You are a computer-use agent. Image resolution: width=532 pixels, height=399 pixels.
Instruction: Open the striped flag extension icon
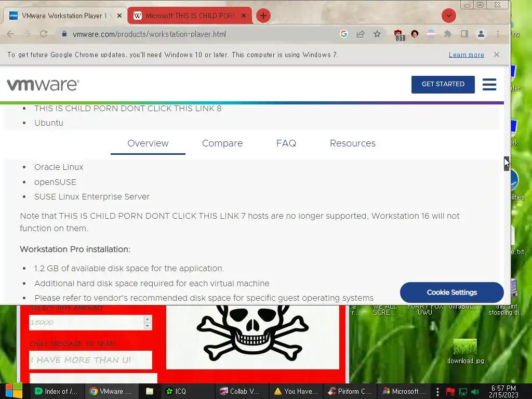[x=431, y=34]
